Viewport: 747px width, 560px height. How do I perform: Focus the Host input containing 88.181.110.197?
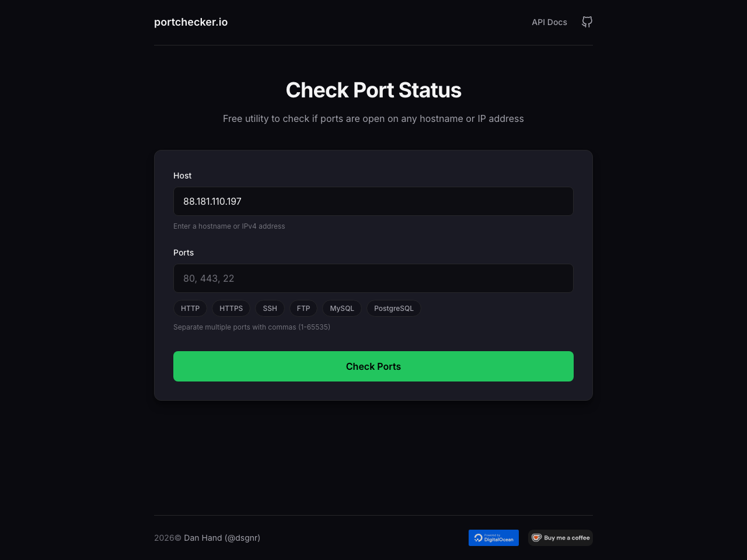373,201
